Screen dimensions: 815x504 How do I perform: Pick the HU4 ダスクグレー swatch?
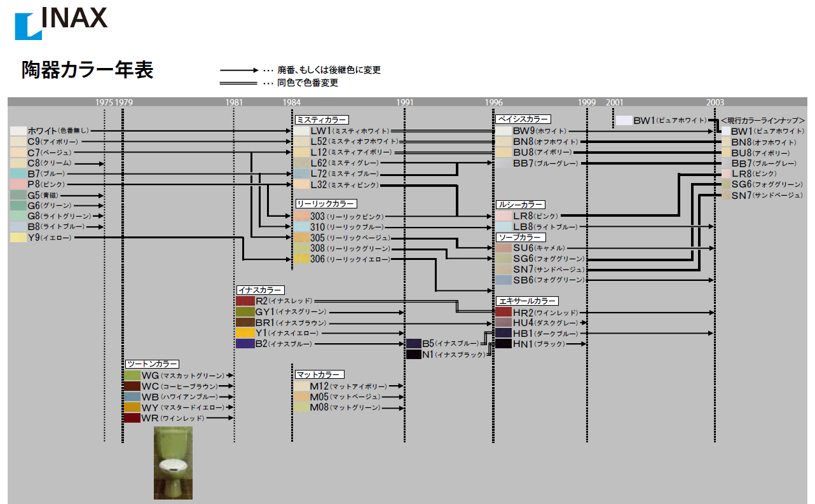[503, 323]
